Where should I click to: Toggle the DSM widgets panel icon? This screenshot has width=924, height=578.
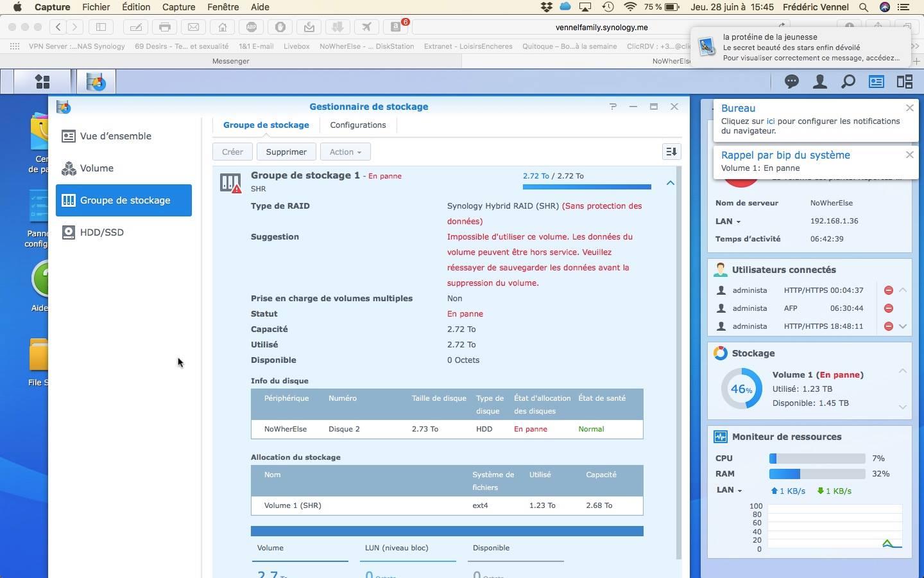click(x=877, y=82)
